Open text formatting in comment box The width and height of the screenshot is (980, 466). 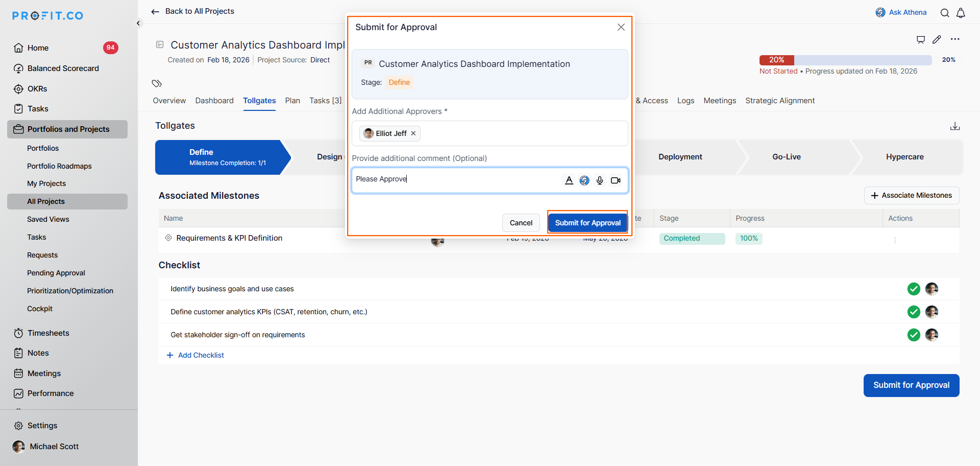569,180
